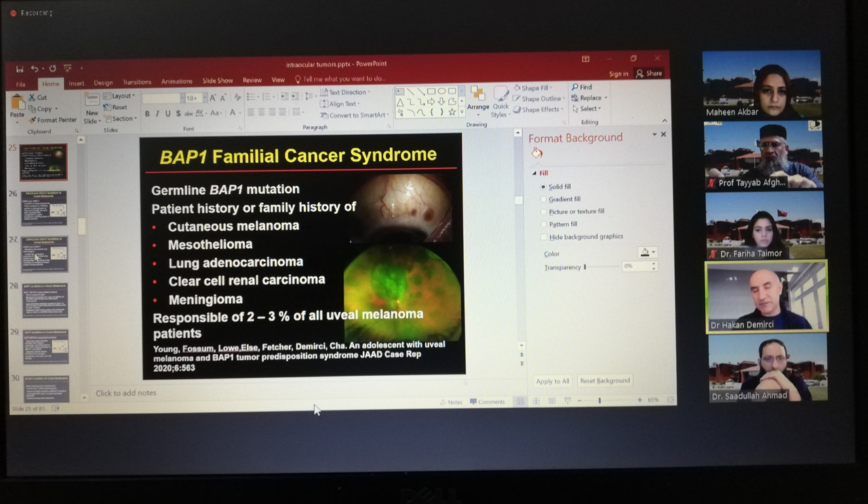Select the Gradient fill radio button

[x=543, y=199]
